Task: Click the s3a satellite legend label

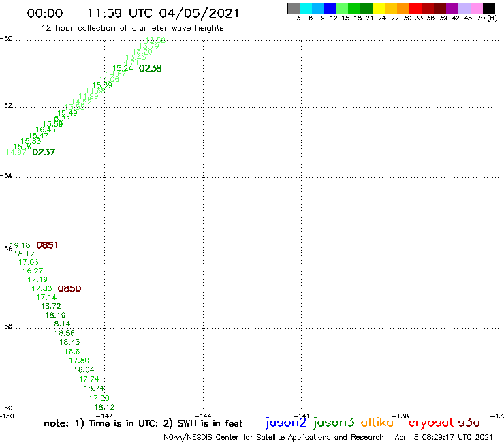Action: [469, 423]
